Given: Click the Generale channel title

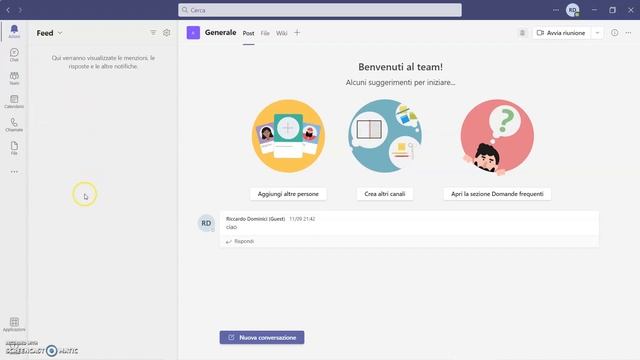Looking at the screenshot, I should [220, 32].
